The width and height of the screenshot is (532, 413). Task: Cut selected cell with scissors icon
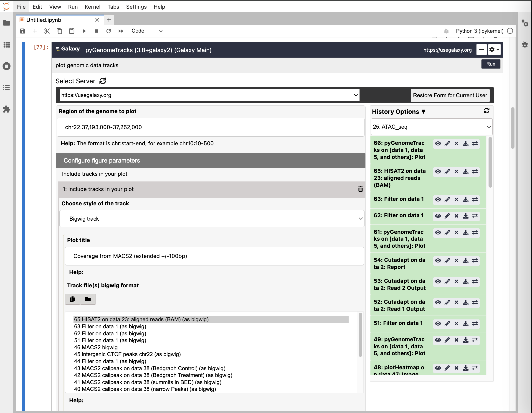pos(47,31)
